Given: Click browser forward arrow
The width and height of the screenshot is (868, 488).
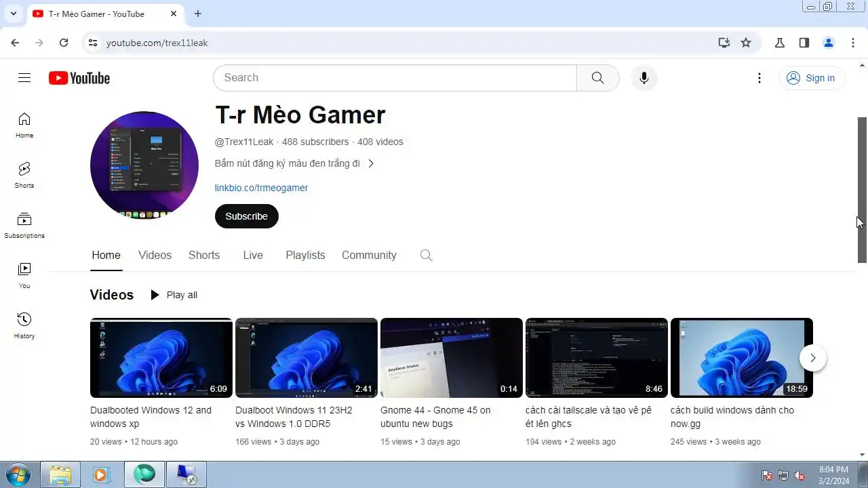Looking at the screenshot, I should point(39,43).
